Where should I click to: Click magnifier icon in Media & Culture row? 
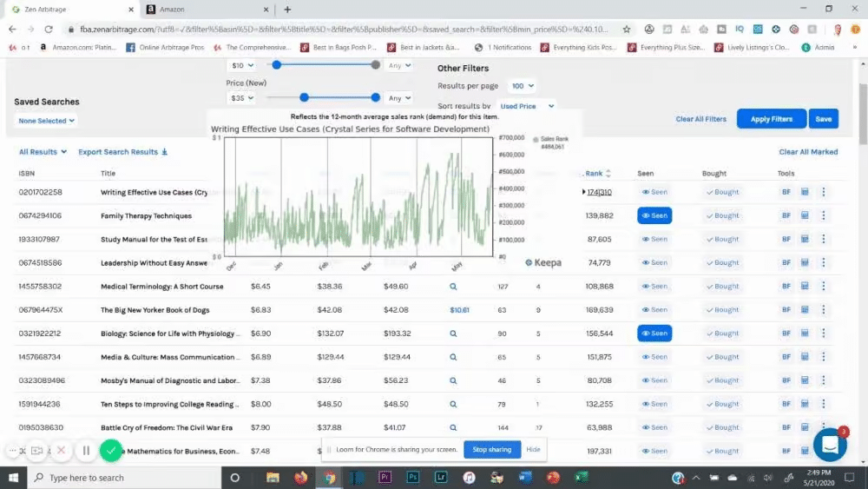point(453,357)
